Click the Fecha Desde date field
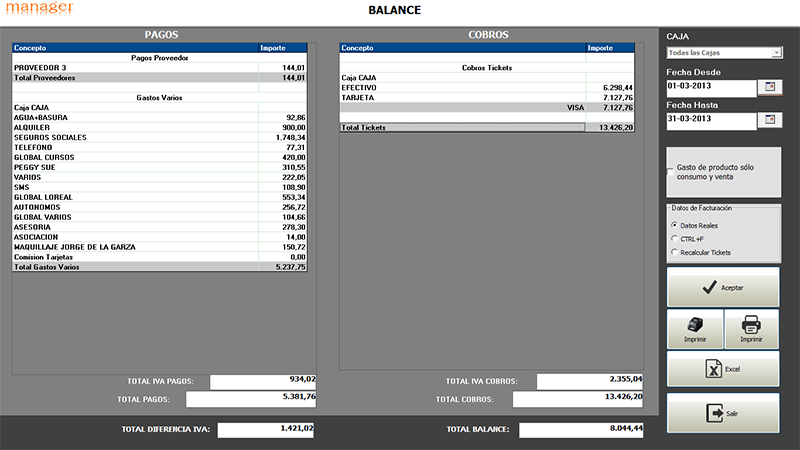The height and width of the screenshot is (450, 800). click(x=710, y=88)
